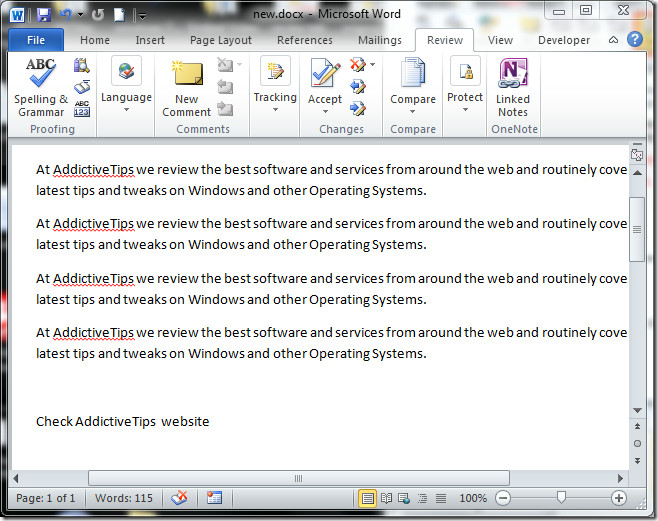Insert a New Comment
This screenshot has width=658, height=521.
187,88
